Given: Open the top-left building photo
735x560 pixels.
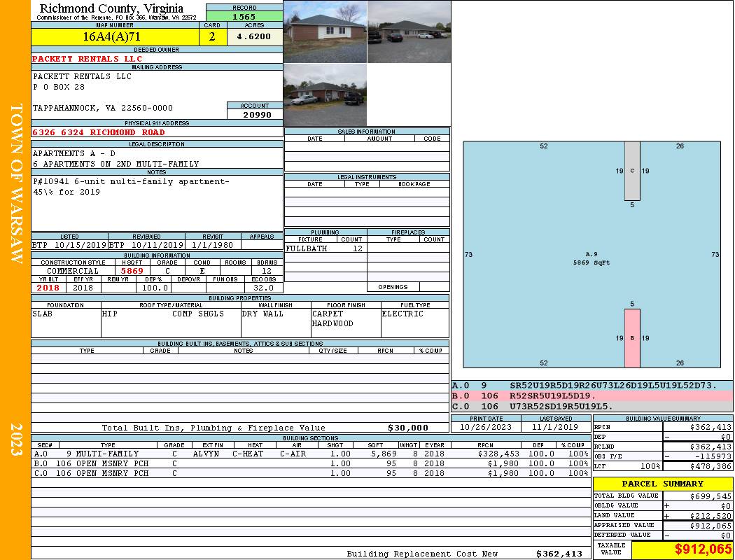Looking at the screenshot, I should [325, 31].
